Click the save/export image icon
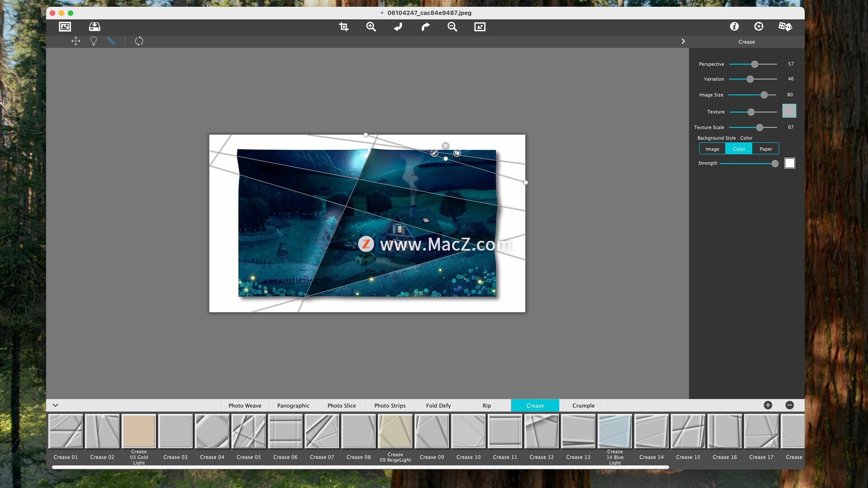 pos(94,27)
